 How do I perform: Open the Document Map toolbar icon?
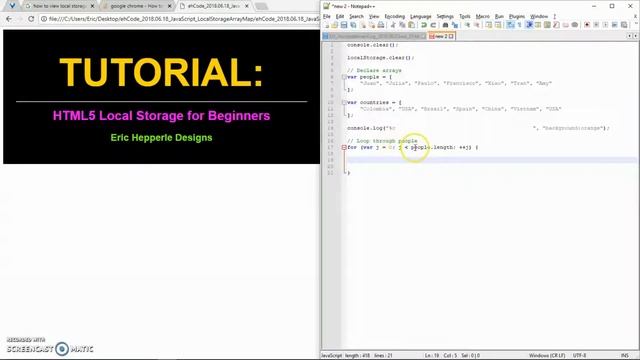[547, 25]
